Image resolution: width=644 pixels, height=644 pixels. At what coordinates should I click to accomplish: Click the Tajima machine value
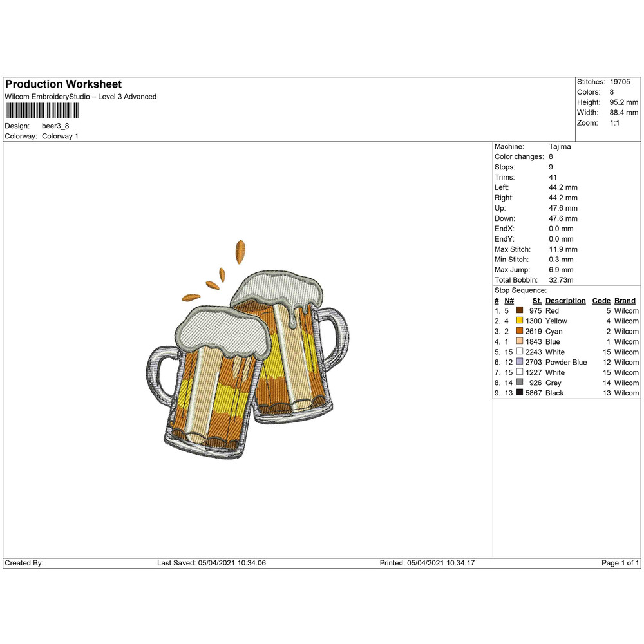(560, 146)
